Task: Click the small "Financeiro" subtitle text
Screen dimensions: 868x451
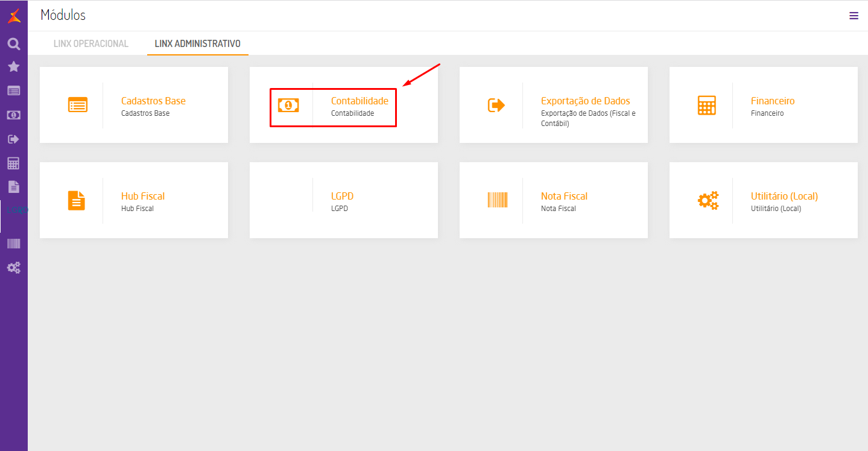Action: [767, 113]
